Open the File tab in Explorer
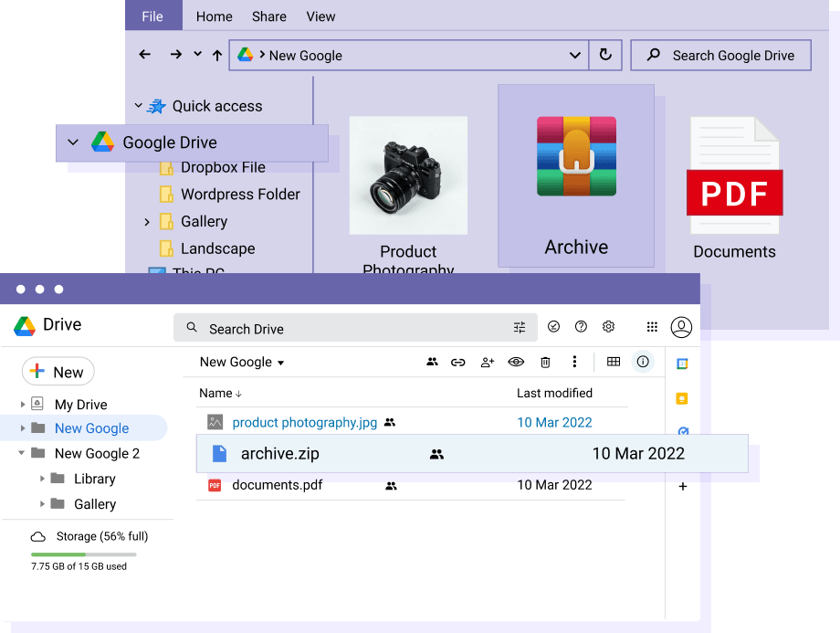Viewport: 840px width, 633px height. point(152,16)
